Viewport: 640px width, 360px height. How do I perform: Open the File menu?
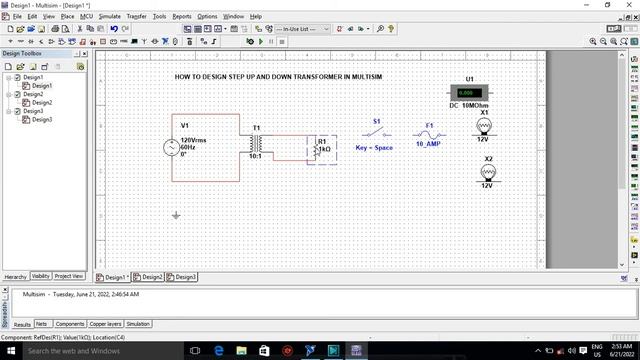pyautogui.click(x=17, y=16)
